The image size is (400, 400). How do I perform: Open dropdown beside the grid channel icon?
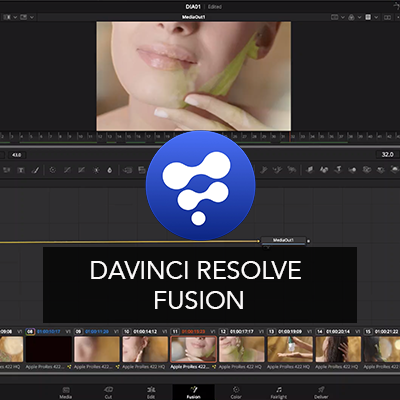point(376,17)
